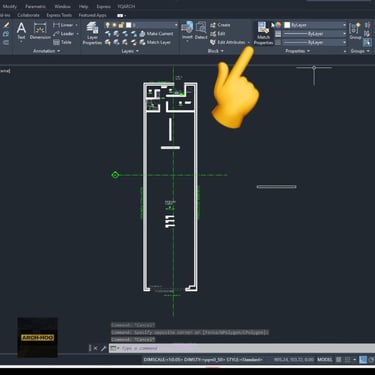Image resolution: width=375 pixels, height=375 pixels.
Task: Click the Group tool
Action: [x=355, y=31]
